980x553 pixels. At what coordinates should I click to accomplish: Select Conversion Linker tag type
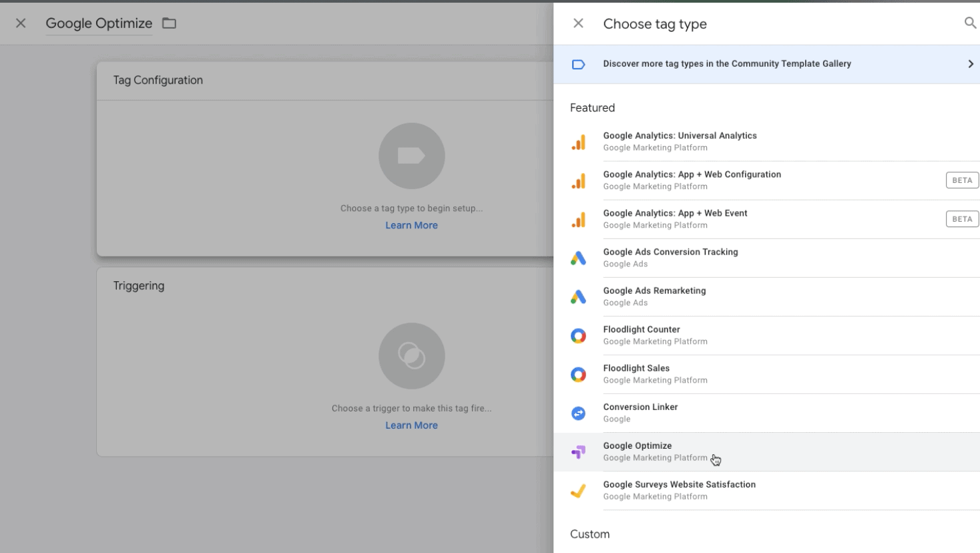point(766,413)
